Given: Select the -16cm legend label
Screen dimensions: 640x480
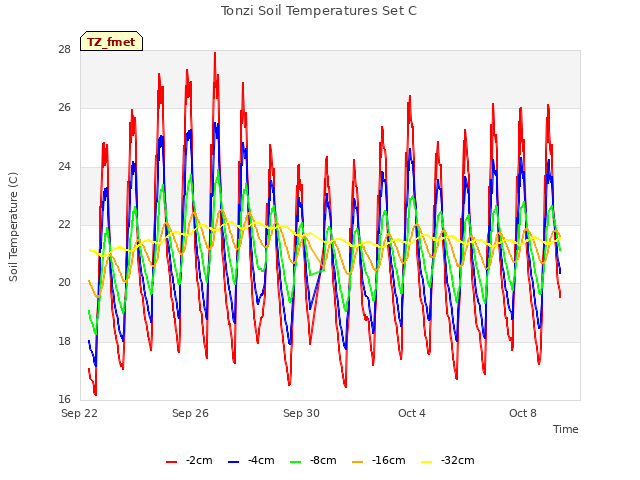Looking at the screenshot, I should (x=388, y=460).
